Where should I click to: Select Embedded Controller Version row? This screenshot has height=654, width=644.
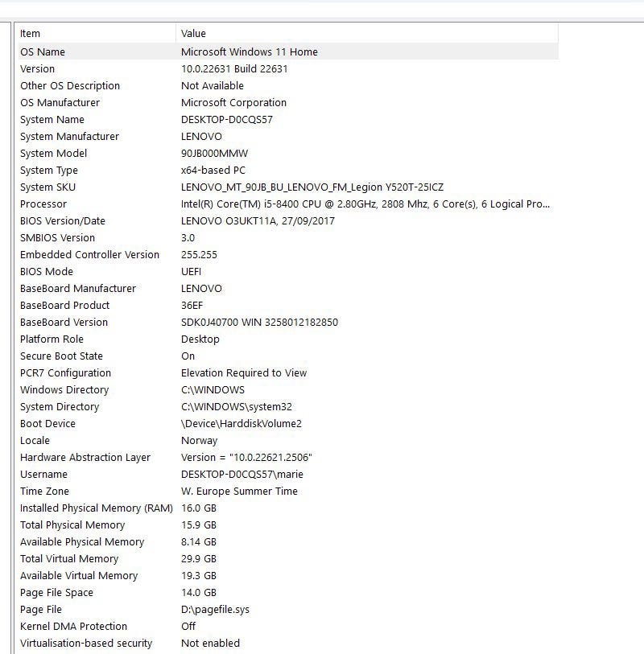[x=288, y=254]
